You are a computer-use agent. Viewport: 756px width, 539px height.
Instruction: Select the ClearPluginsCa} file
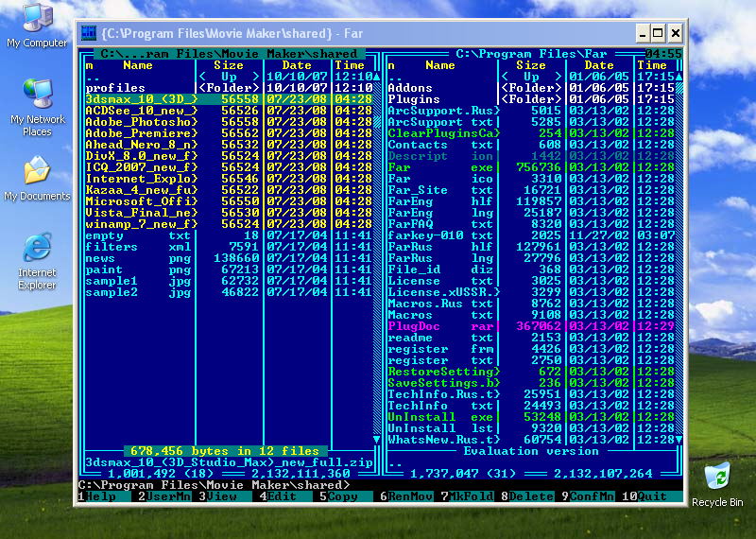(531, 133)
